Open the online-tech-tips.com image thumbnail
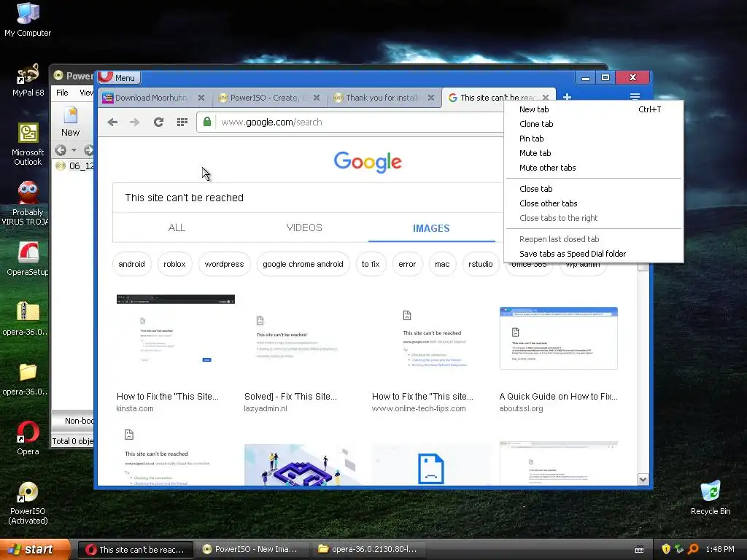Viewport: 747px width, 560px height. click(x=431, y=338)
